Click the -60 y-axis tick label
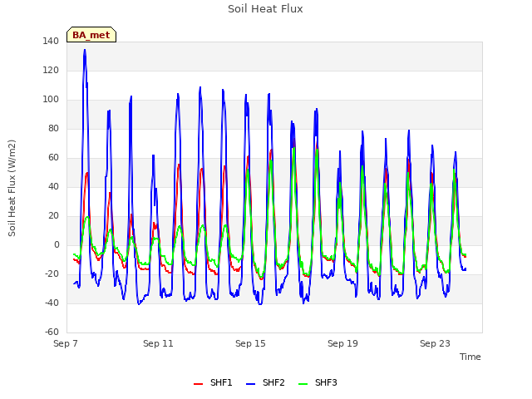This screenshot has height=399, width=532. 52,332
